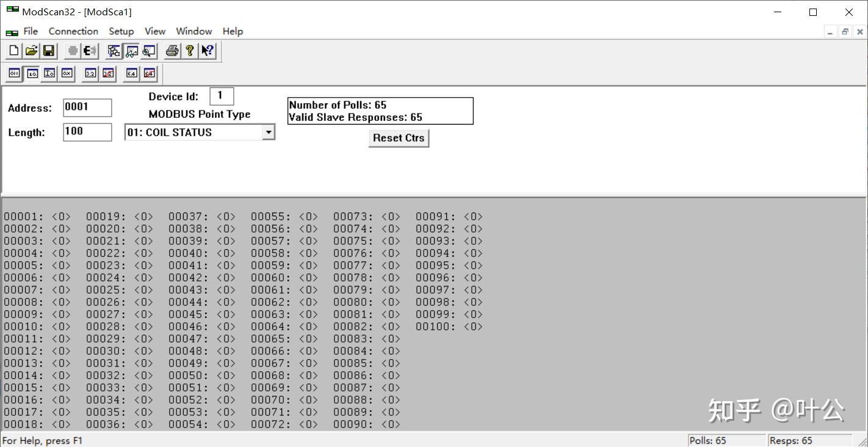Click the data definition hierarchy icon
Image resolution: width=868 pixels, height=447 pixels.
114,51
